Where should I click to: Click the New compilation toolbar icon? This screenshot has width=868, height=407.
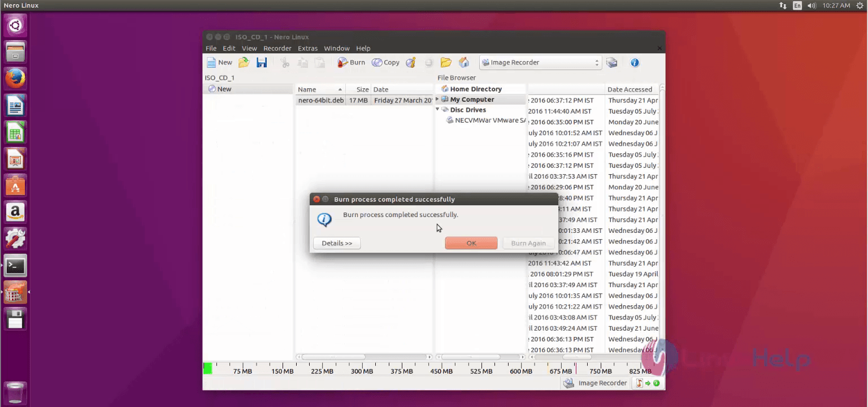pyautogui.click(x=219, y=63)
